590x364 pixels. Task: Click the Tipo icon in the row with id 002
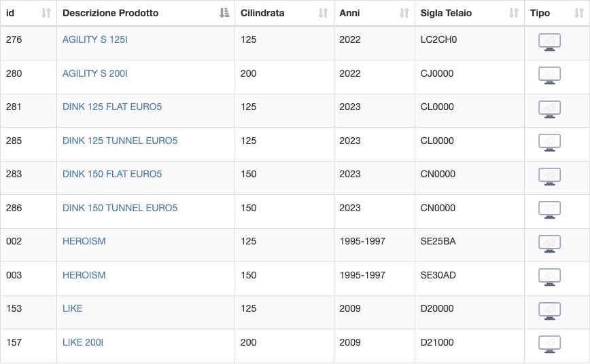pos(549,244)
